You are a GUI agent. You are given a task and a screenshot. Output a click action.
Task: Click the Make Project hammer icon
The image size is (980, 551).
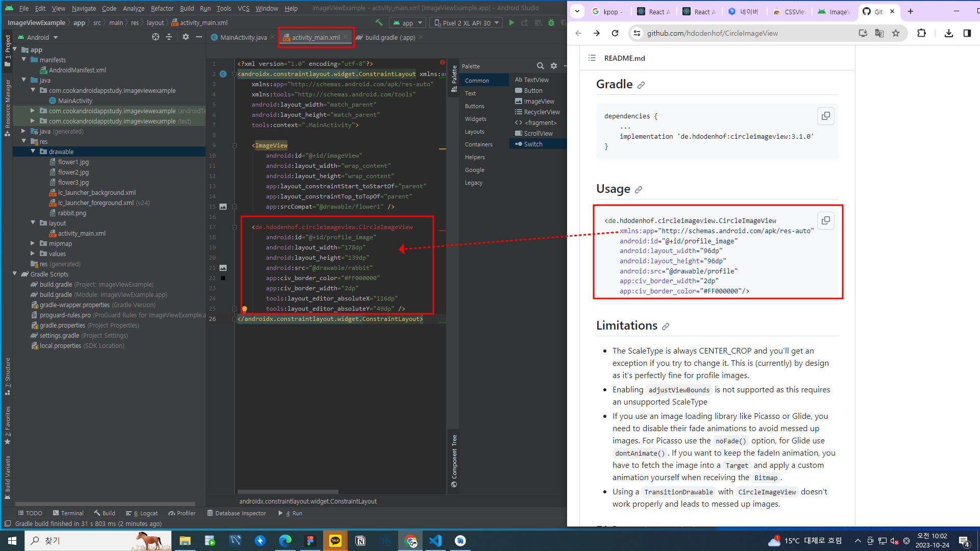(x=379, y=22)
